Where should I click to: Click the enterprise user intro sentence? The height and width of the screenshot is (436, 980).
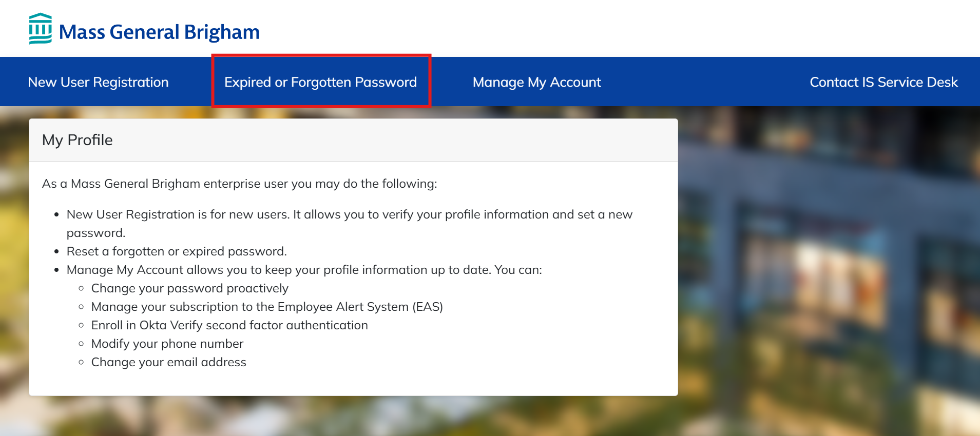click(239, 184)
